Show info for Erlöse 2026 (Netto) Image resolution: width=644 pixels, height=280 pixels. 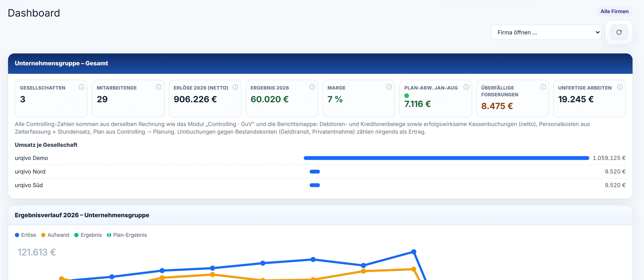pos(235,87)
